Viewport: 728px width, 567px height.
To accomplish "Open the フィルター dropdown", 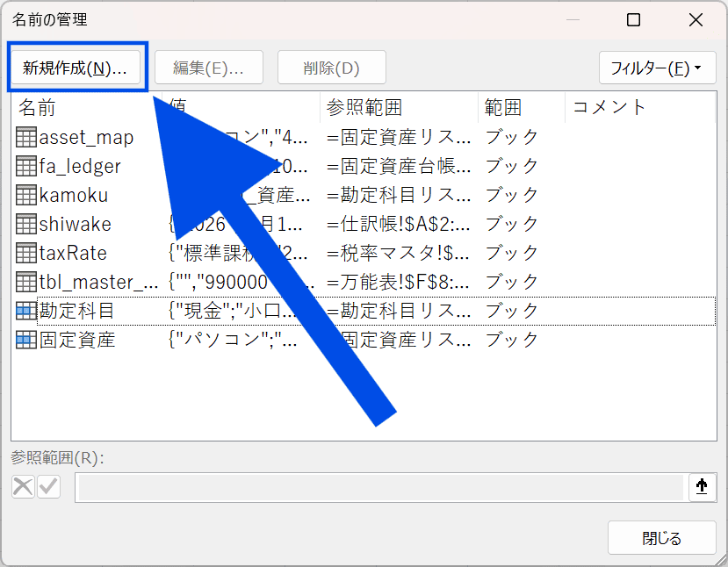I will 656,68.
